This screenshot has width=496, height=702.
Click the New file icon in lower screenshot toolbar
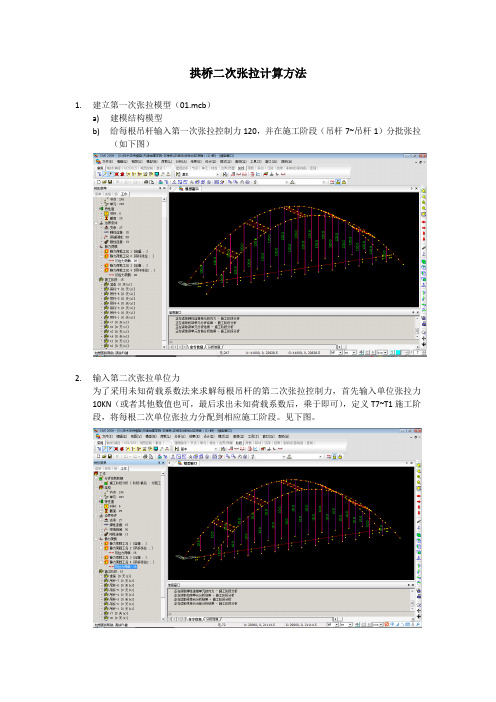pos(98,456)
